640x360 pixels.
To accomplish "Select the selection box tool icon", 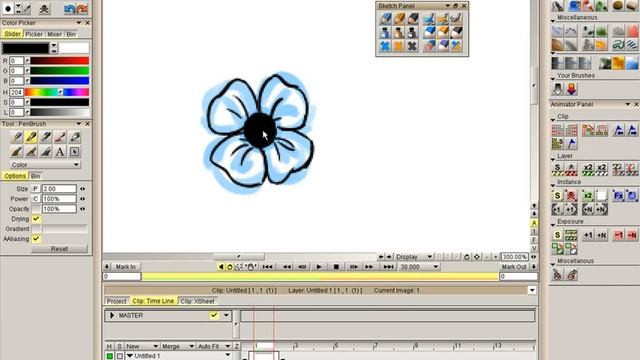I will pyautogui.click(x=74, y=152).
